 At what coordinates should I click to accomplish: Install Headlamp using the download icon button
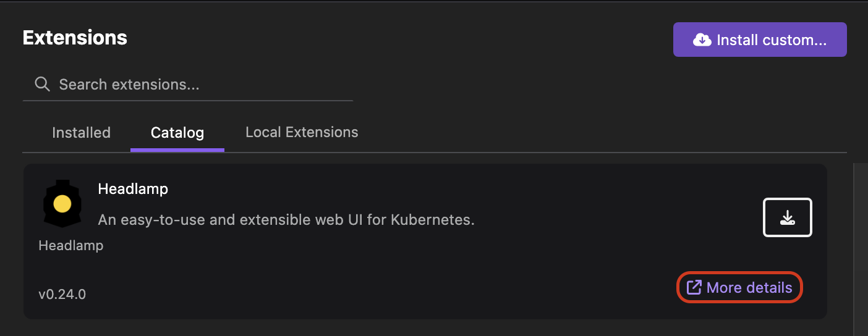click(x=787, y=217)
